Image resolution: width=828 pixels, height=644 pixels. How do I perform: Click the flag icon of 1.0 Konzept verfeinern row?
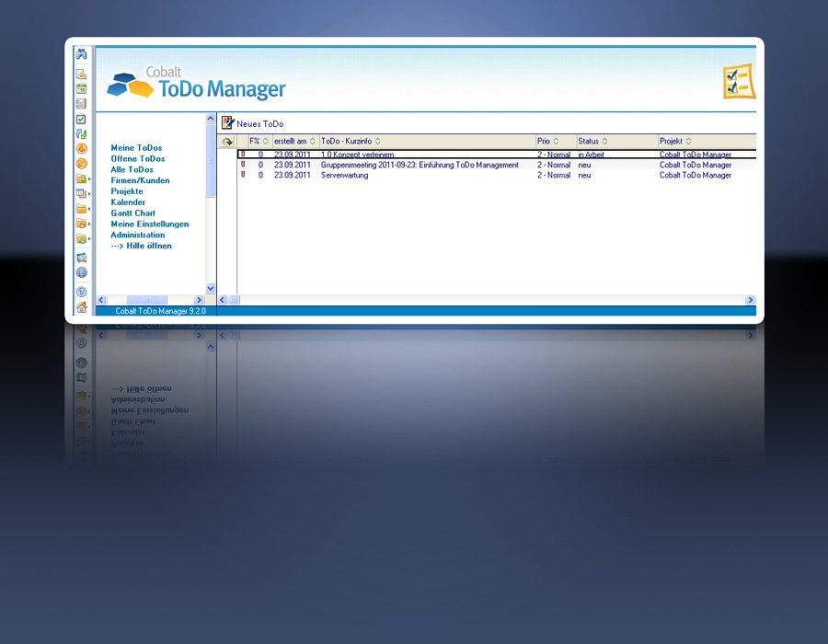(x=243, y=155)
